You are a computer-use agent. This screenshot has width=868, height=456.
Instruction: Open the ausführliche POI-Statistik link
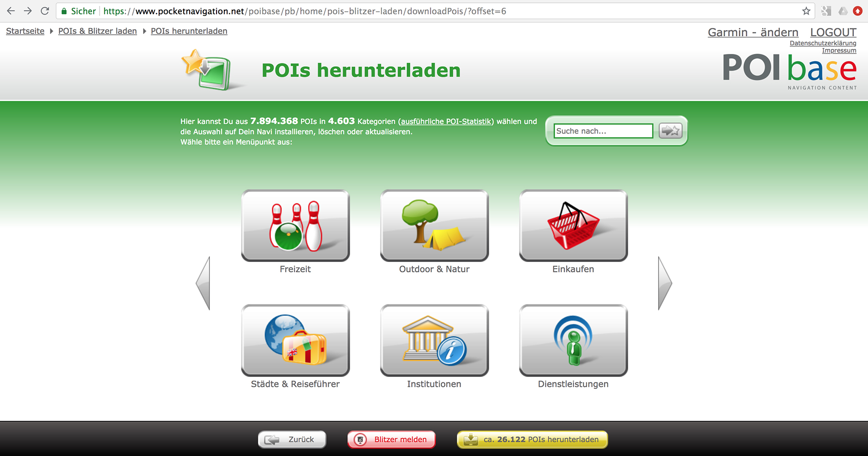(446, 122)
